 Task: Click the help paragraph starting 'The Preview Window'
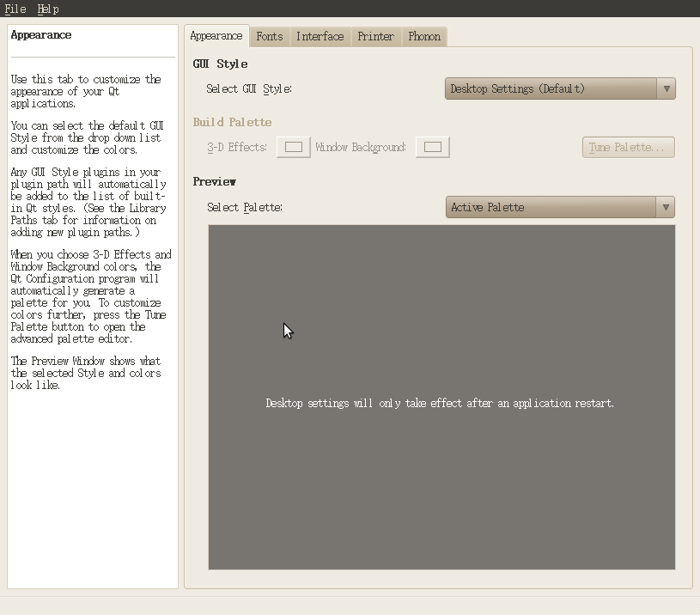86,373
